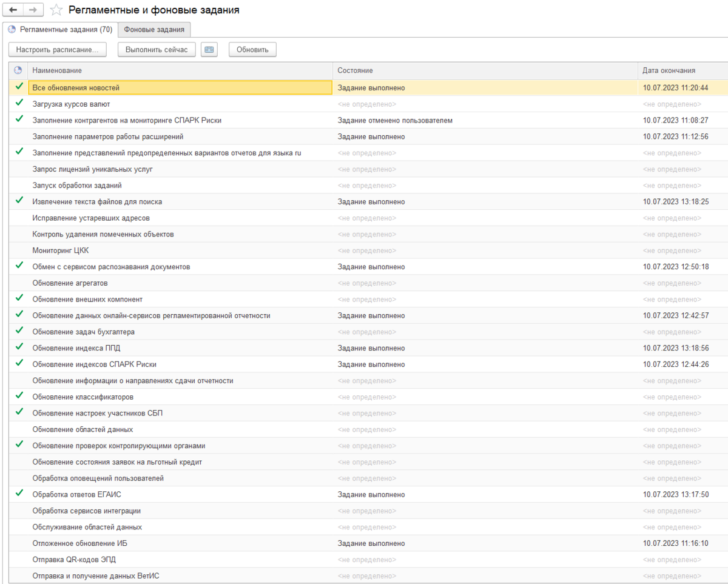Sort by the Состояние column header
Image resolution: width=728 pixels, height=584 pixels.
click(x=485, y=70)
